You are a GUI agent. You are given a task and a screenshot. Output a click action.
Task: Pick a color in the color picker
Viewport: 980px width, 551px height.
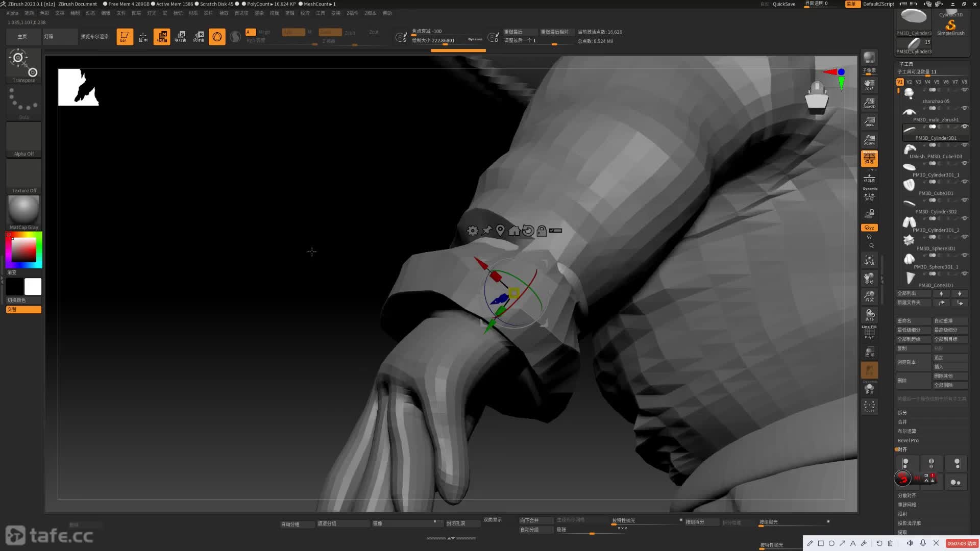click(24, 250)
